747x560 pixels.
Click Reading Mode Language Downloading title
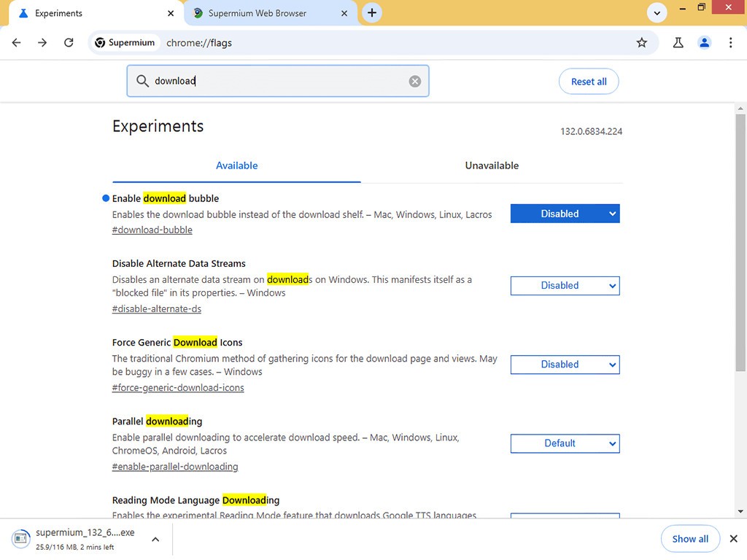tap(196, 500)
